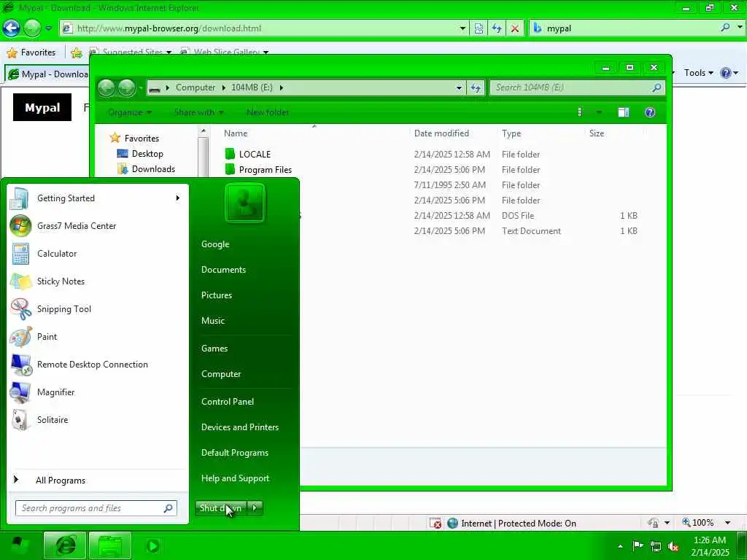Click Search 104MB (E:) box

(x=577, y=87)
